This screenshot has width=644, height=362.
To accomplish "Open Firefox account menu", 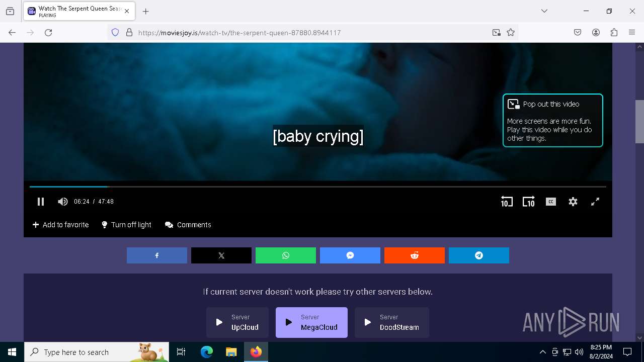I will coord(596,33).
